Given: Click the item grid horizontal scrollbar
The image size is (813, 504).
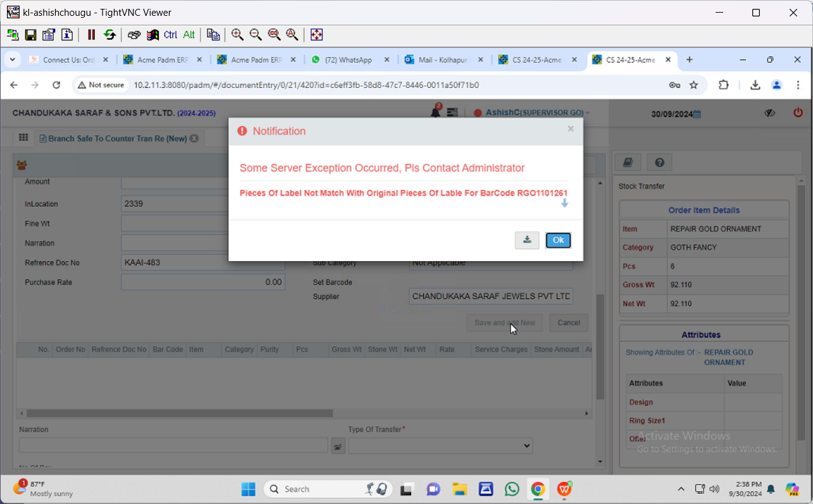Looking at the screenshot, I should tap(180, 413).
